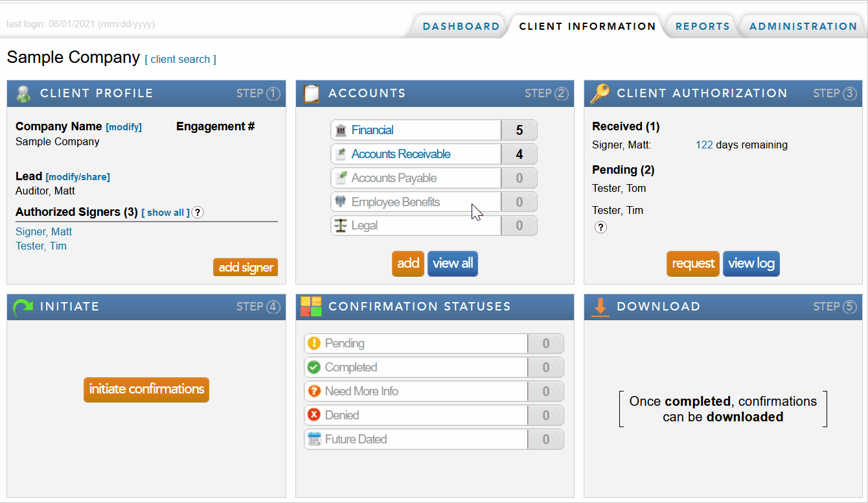The height and width of the screenshot is (503, 868).
Task: Click the Accounts Receivable plant icon
Action: tap(341, 154)
